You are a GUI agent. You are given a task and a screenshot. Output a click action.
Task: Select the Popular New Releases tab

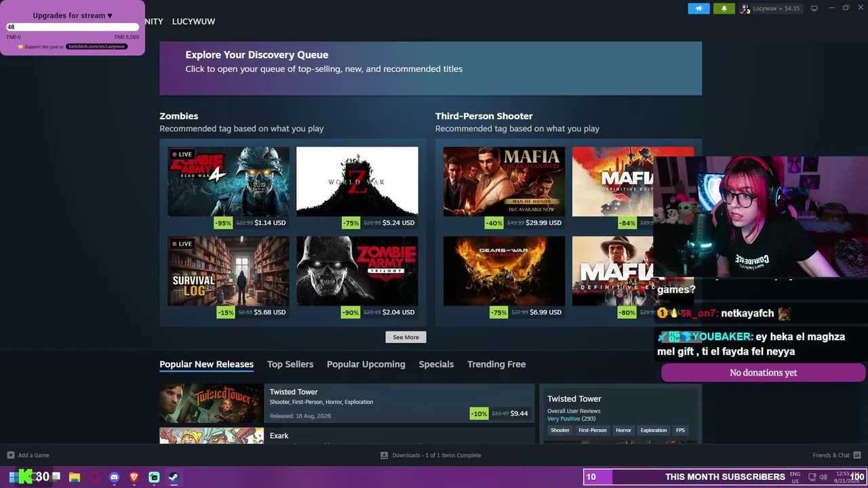[207, 365]
